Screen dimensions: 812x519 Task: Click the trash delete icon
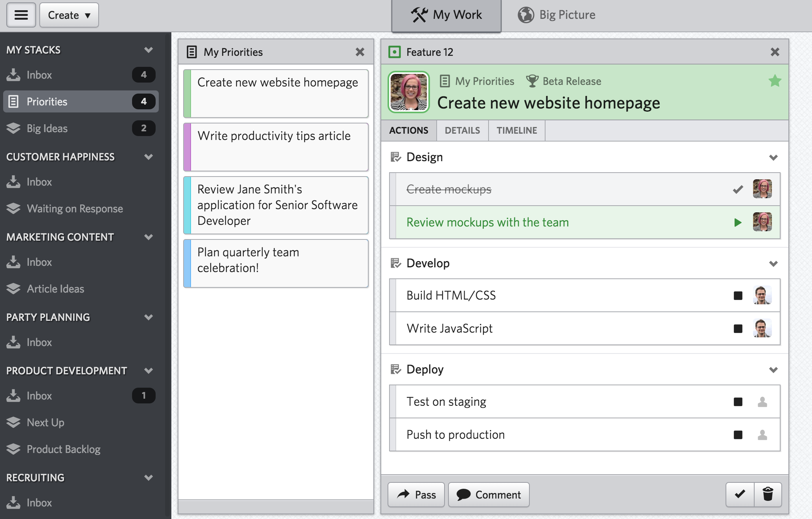pyautogui.click(x=768, y=494)
